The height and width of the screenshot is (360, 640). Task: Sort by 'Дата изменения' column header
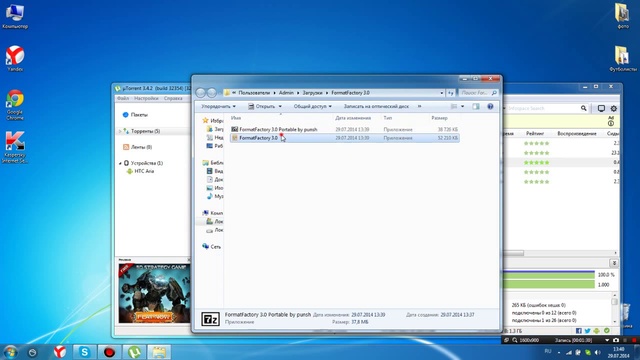click(353, 118)
